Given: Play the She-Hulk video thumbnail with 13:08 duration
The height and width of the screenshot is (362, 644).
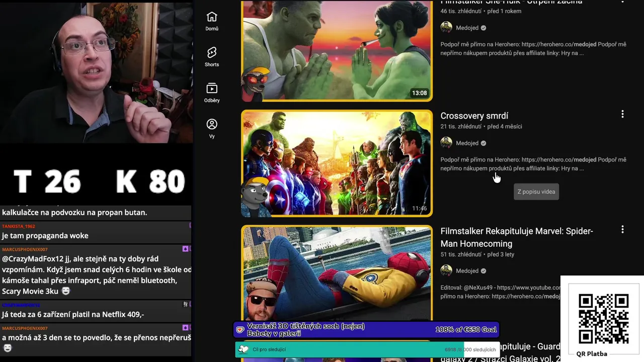Looking at the screenshot, I should click(x=337, y=50).
